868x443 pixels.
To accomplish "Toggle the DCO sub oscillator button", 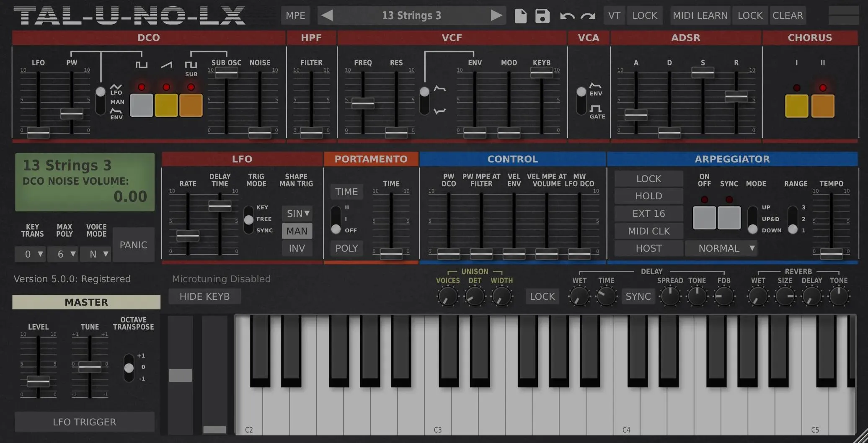I will (x=191, y=105).
